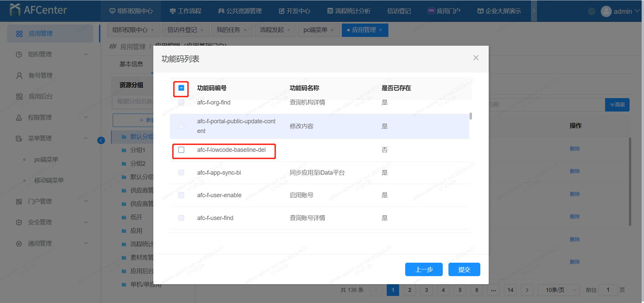Viewport: 644px width, 303px height.
Task: Click the AFCenter logo icon
Action: (x=15, y=10)
